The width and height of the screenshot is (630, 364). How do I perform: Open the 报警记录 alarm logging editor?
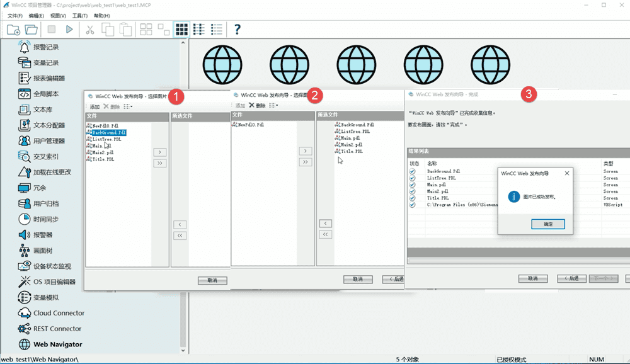tap(46, 47)
